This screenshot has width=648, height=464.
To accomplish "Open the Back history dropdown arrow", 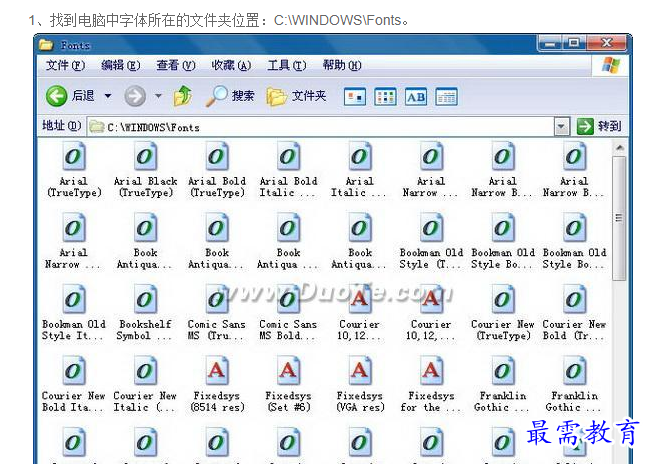I will 108,96.
